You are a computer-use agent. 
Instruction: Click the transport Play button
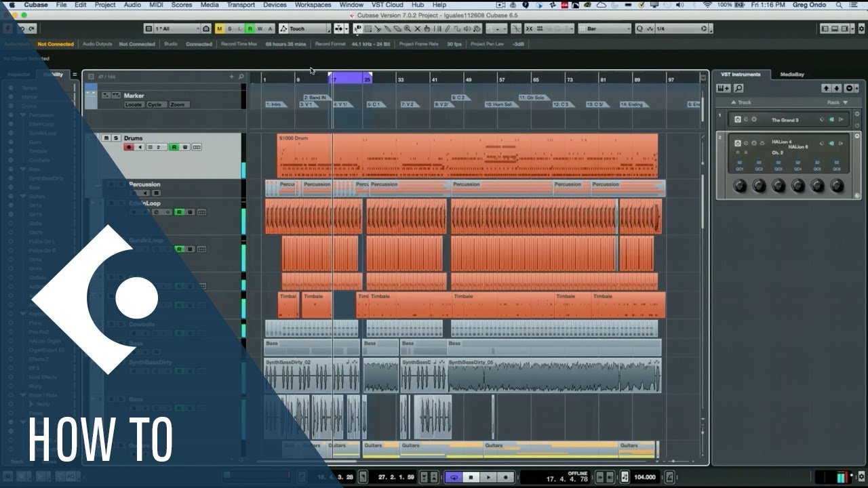tap(488, 477)
